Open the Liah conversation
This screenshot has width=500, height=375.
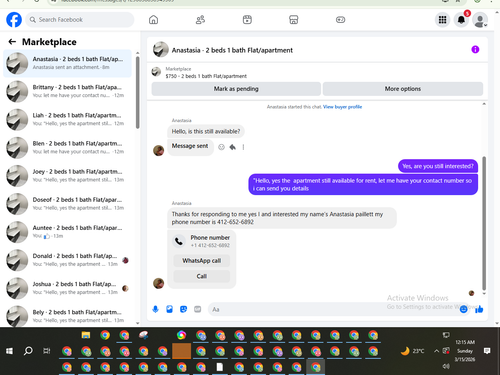tap(67, 119)
